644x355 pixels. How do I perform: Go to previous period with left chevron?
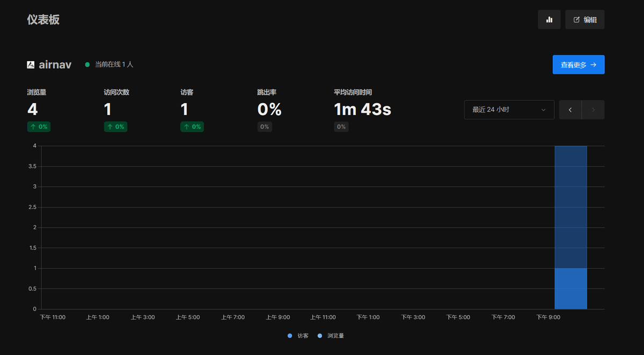coord(570,110)
